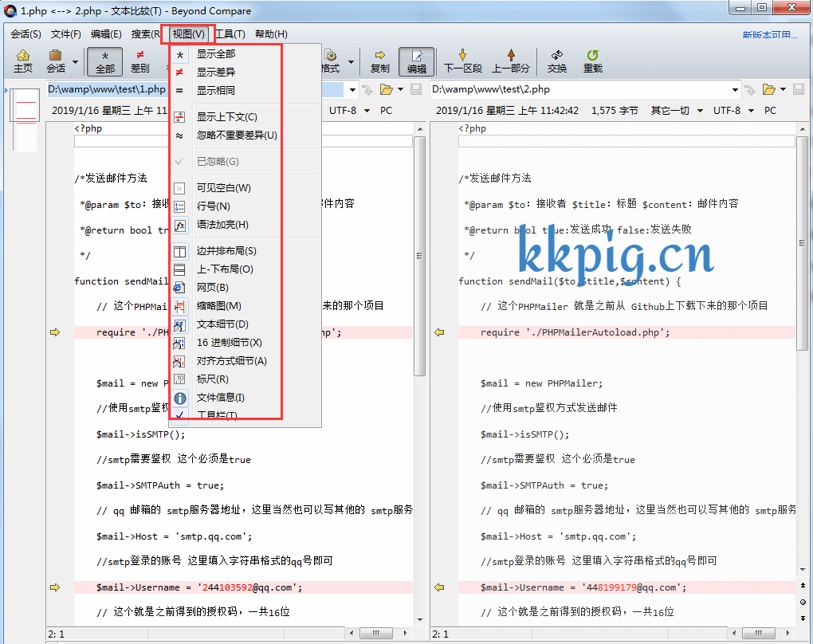Open the folder browse icon for 2.php

769,90
